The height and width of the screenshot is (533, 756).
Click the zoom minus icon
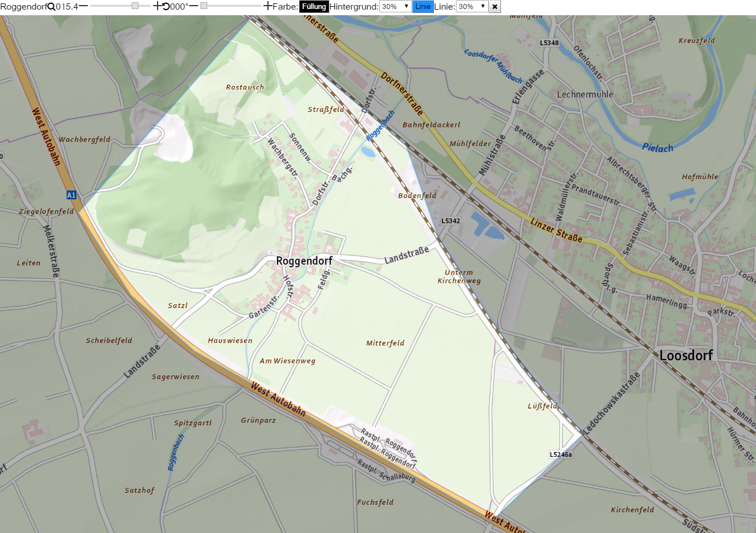[83, 6]
